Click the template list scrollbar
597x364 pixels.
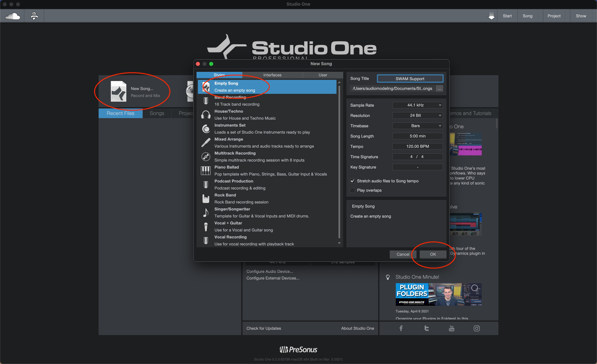339,162
